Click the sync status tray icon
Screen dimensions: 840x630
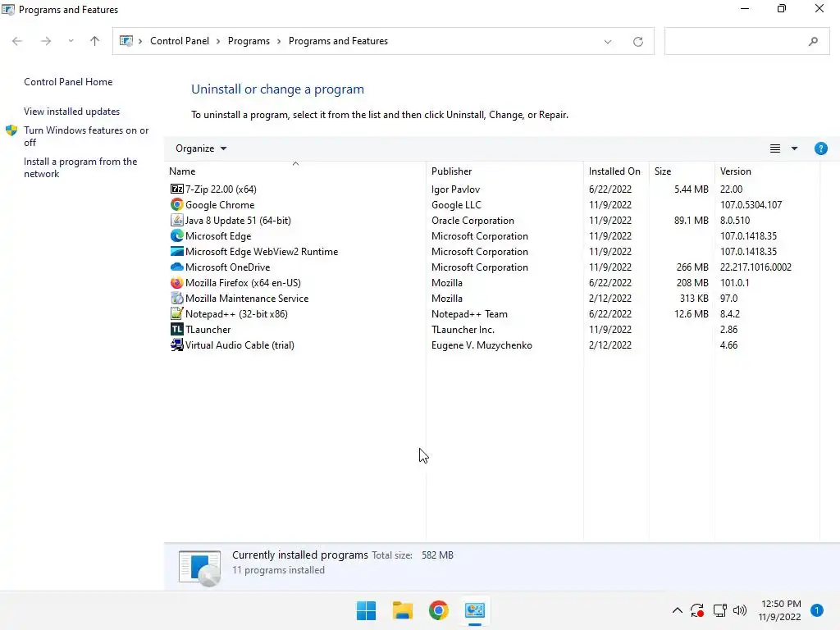click(x=697, y=610)
